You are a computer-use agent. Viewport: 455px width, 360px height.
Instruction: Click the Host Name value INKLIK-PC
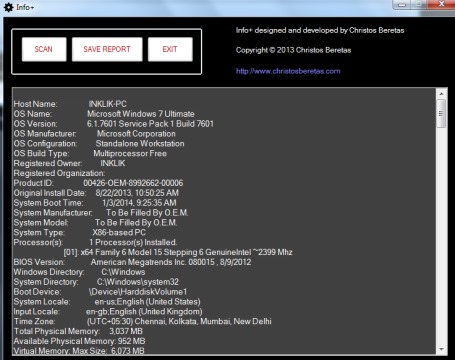point(107,104)
